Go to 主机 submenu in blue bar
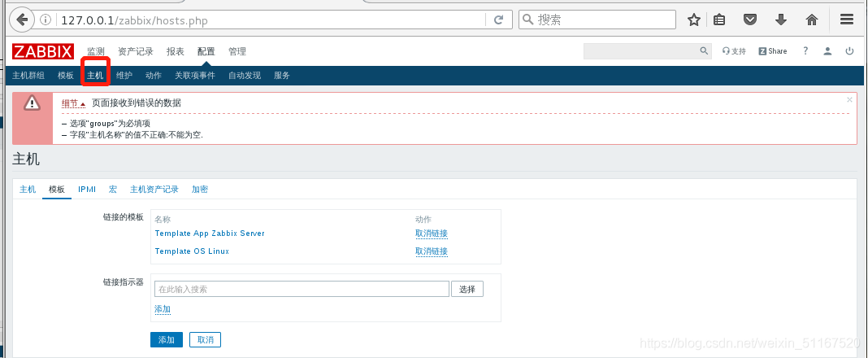 94,76
